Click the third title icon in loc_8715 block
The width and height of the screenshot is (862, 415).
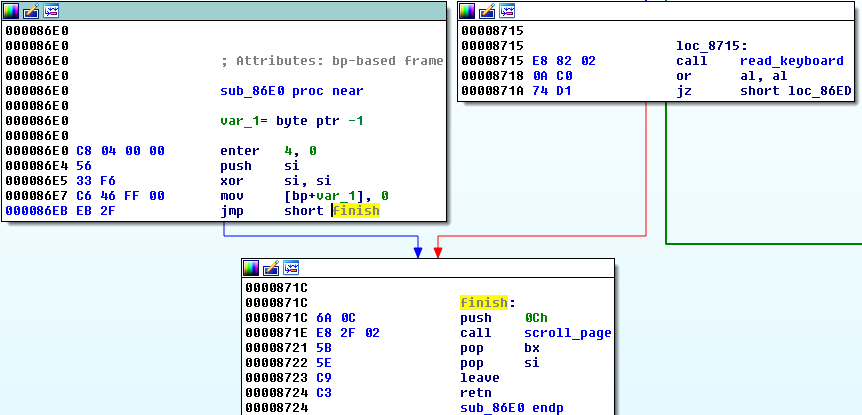[507, 11]
